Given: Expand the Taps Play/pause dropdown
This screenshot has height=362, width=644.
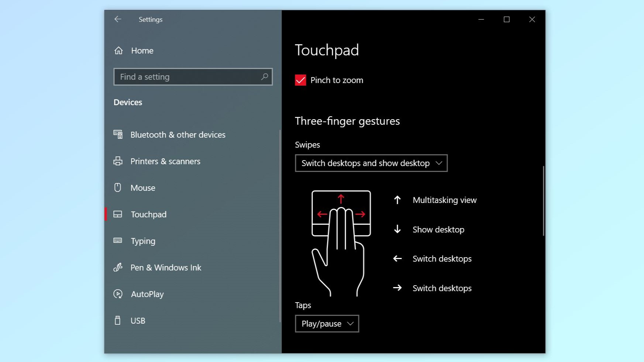Looking at the screenshot, I should 327,324.
